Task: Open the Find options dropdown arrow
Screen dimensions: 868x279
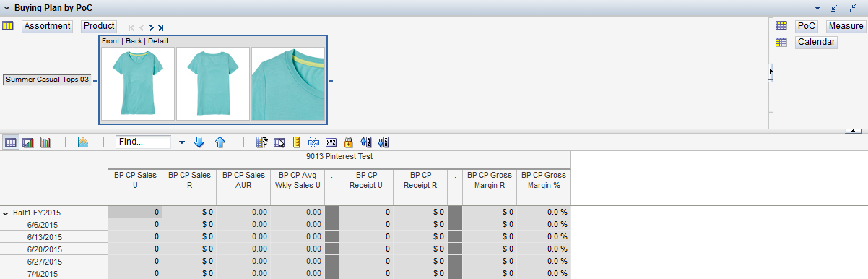Action: coord(182,142)
